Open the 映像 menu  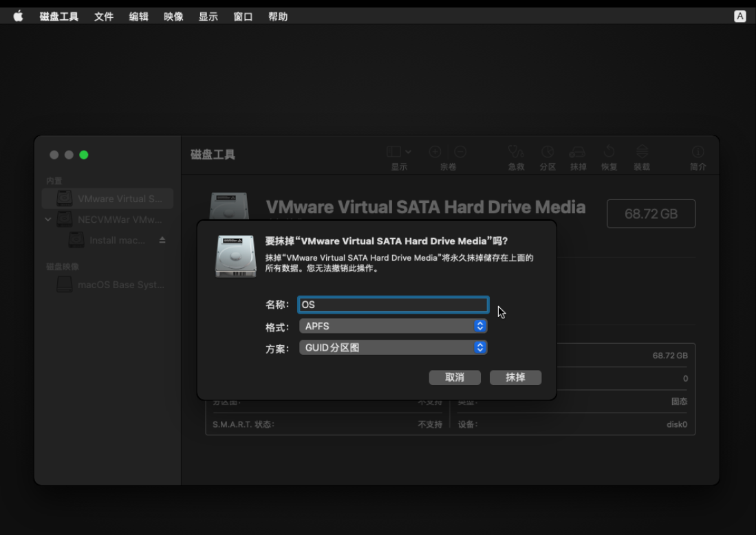[x=173, y=17]
